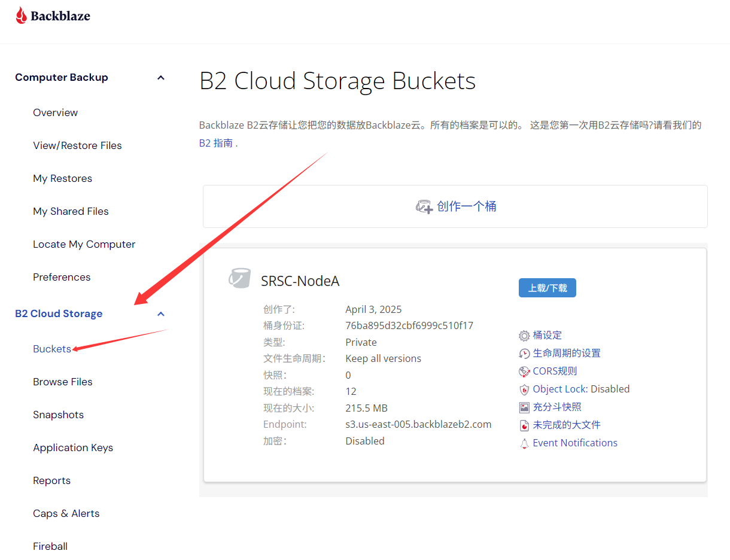Click the Backblaze flame logo
This screenshot has height=560, width=730.
tap(22, 16)
